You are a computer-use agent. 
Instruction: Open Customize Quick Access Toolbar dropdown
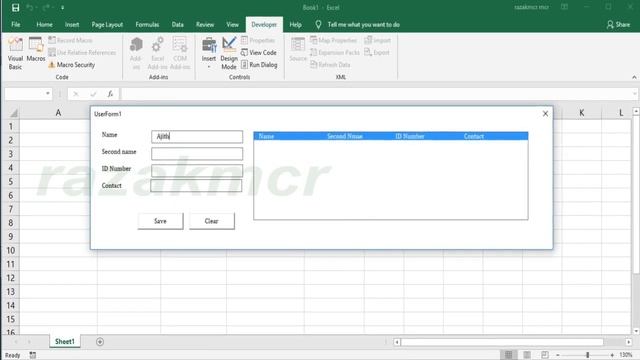[x=62, y=8]
